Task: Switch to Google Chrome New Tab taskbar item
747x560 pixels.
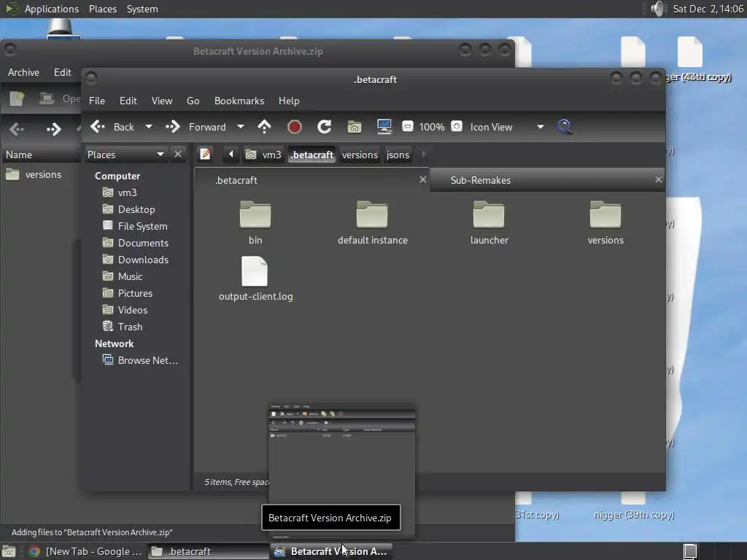Action: (x=86, y=551)
